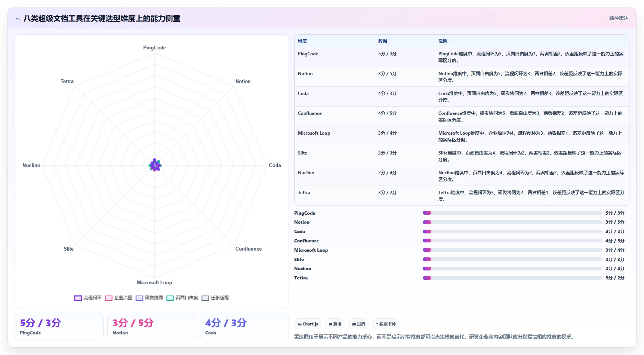Screen dimensions: 644x355
Task: Open the PingCode 5分 / 3分 data card
Action: point(59,327)
